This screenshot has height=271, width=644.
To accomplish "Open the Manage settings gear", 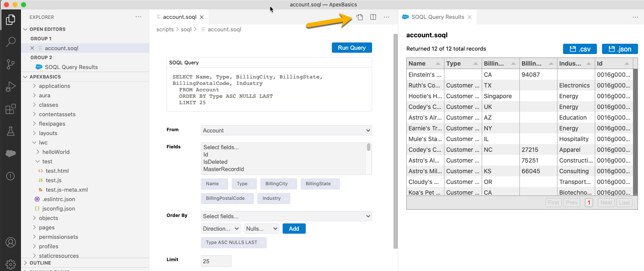I will 10,264.
